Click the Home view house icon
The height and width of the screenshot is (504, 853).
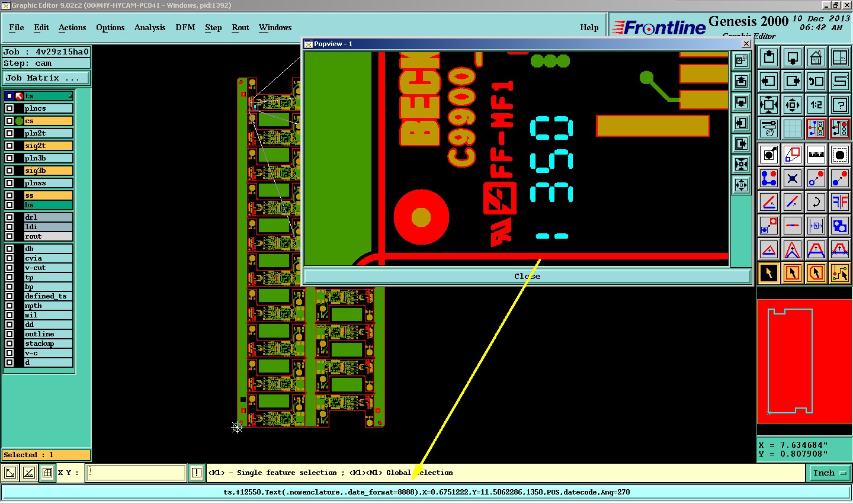(x=816, y=57)
